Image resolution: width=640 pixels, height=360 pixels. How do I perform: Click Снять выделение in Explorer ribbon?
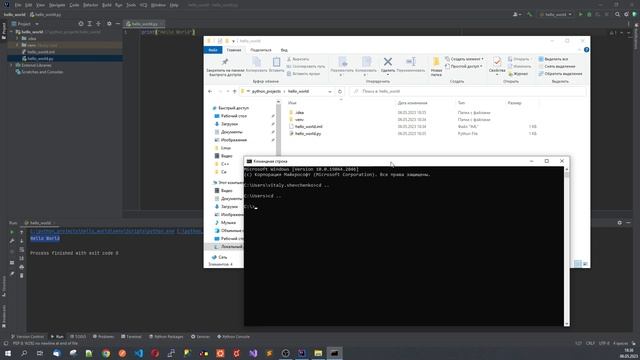click(557, 66)
